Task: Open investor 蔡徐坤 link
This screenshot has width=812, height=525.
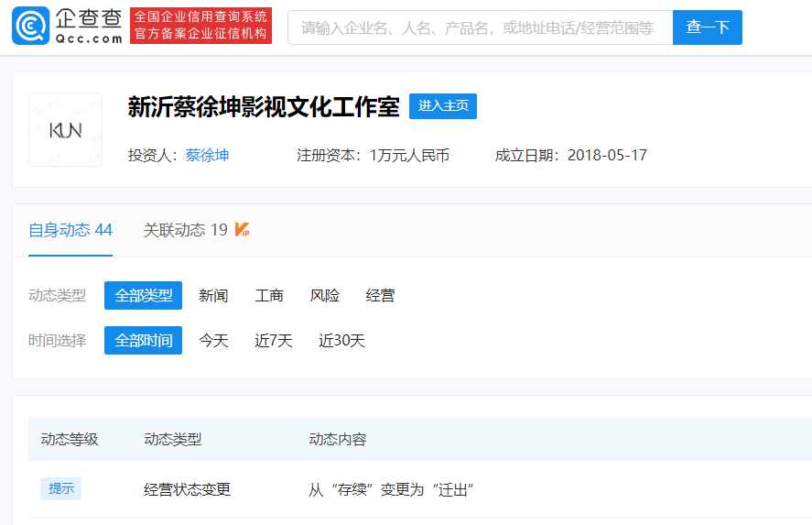Action: pos(207,156)
